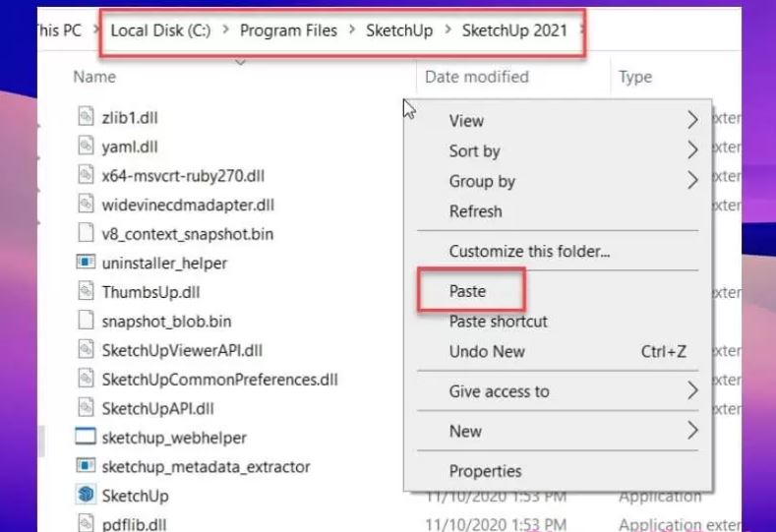
Task: Click the ThumbsUp.dll file icon
Action: (x=86, y=291)
